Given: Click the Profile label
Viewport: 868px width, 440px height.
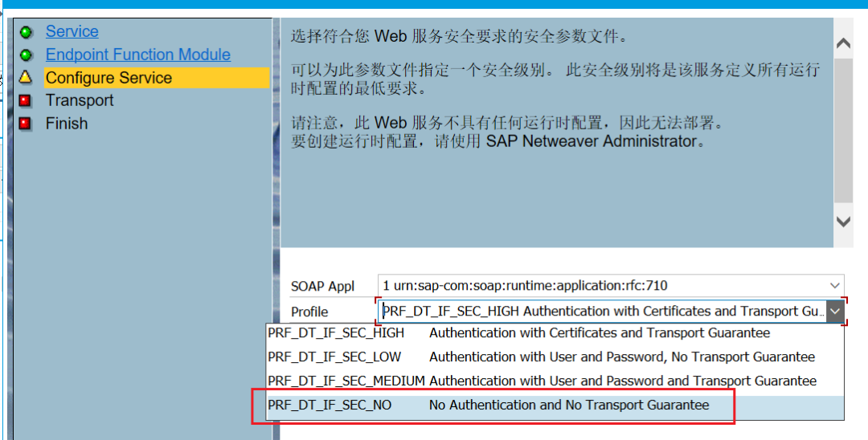Looking at the screenshot, I should click(309, 312).
